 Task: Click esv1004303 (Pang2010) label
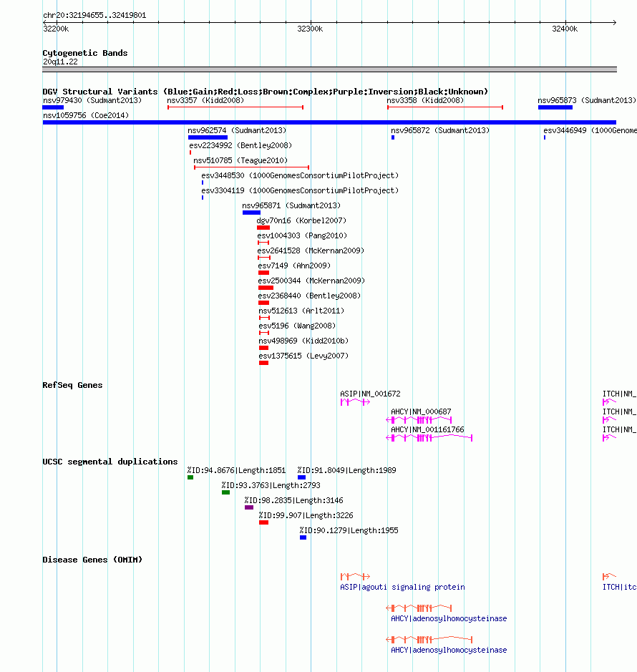(x=302, y=235)
